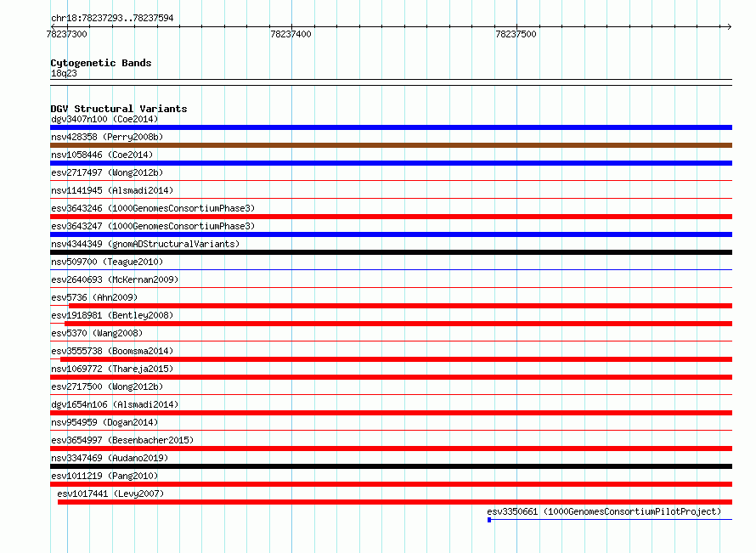Click the red esv3555738 variant bar
This screenshot has width=756, height=553.
click(397, 359)
